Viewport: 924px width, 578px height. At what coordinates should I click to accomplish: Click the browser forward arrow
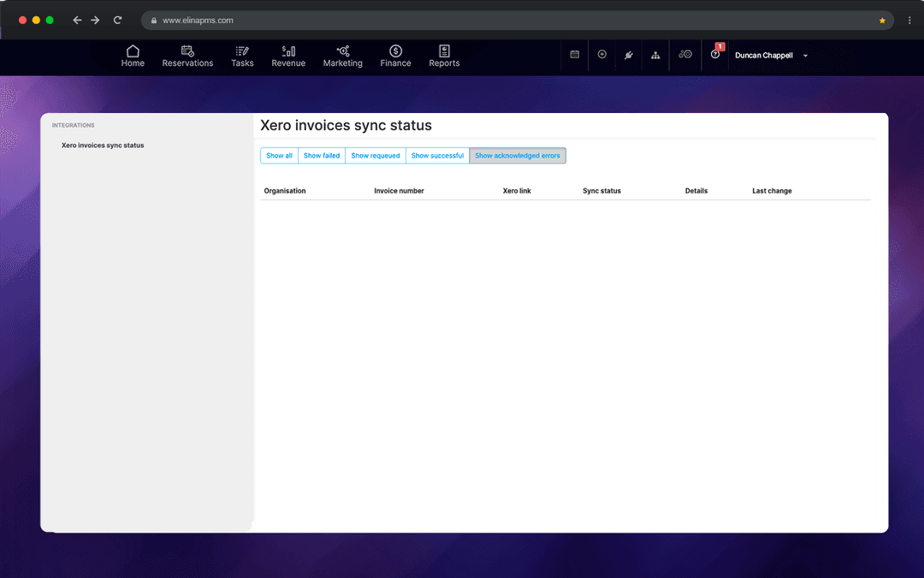pos(95,20)
